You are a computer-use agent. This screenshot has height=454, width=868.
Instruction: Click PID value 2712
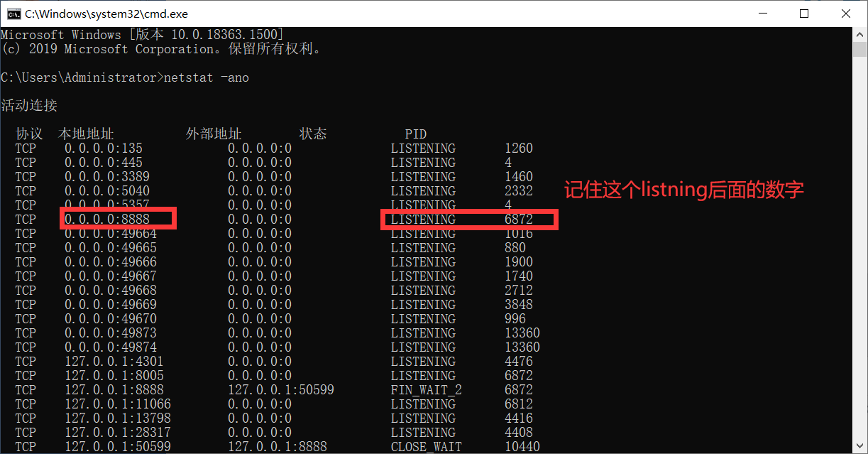(x=519, y=291)
